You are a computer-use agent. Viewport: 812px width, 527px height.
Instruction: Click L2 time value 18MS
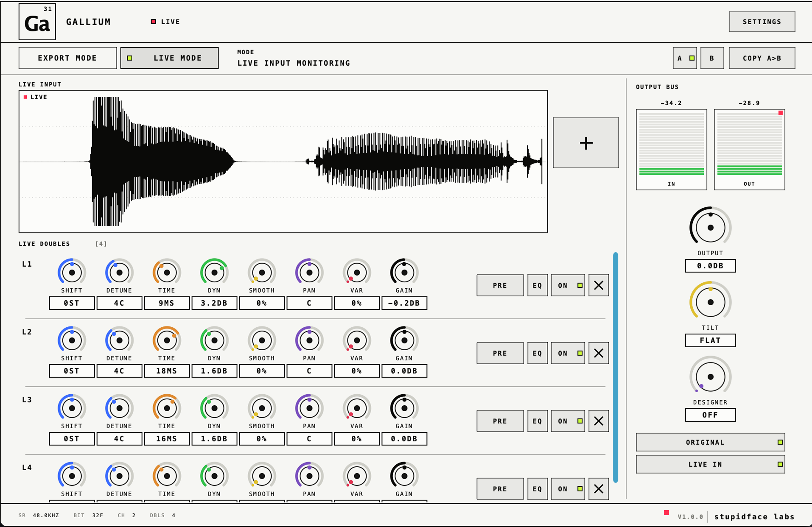tap(167, 371)
